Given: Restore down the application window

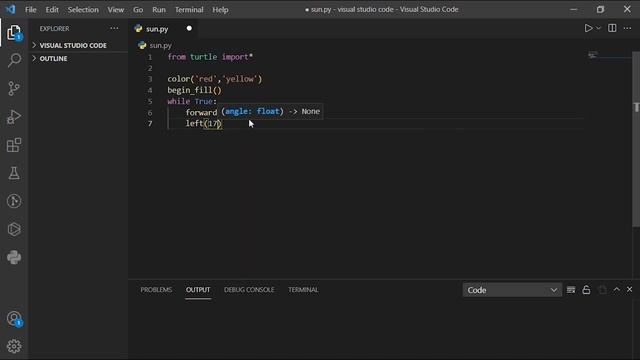Looking at the screenshot, I should click(600, 9).
